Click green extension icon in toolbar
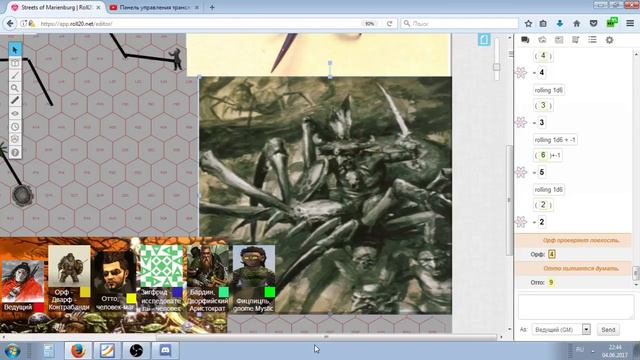This screenshot has height=360, width=640. point(611,23)
